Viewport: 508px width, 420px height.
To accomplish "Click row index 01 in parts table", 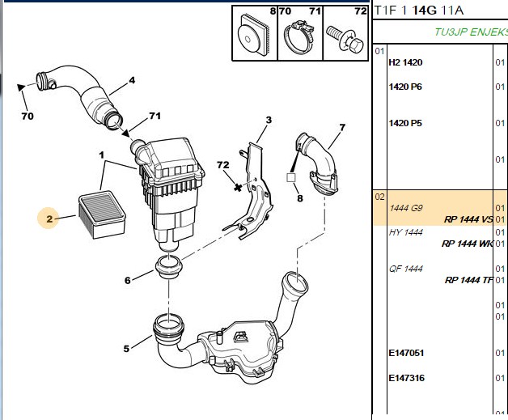I will tap(379, 51).
